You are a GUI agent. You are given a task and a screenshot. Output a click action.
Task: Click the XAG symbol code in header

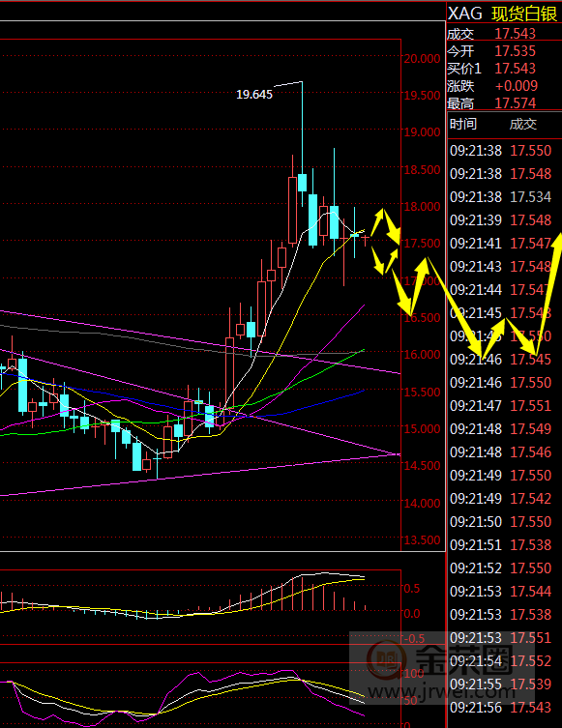(x=465, y=14)
